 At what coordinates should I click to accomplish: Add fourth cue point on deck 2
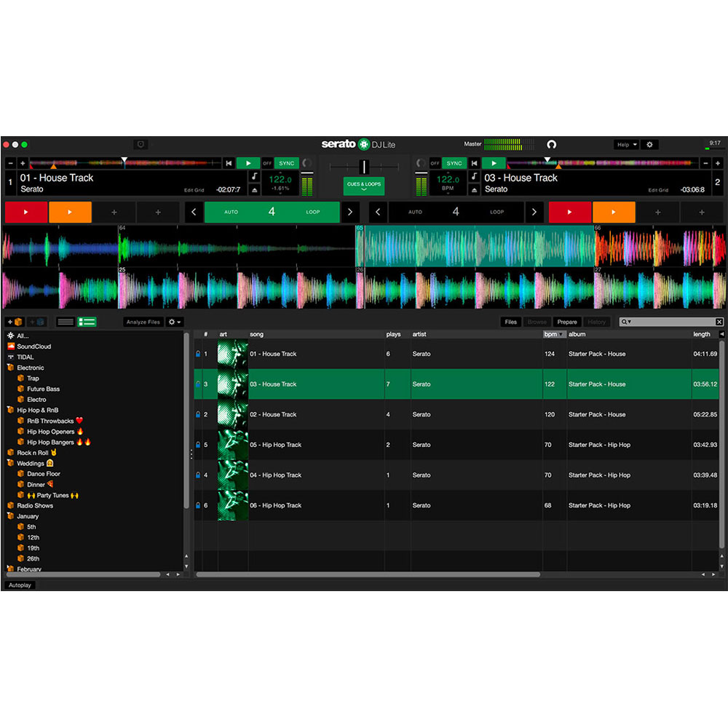click(702, 212)
